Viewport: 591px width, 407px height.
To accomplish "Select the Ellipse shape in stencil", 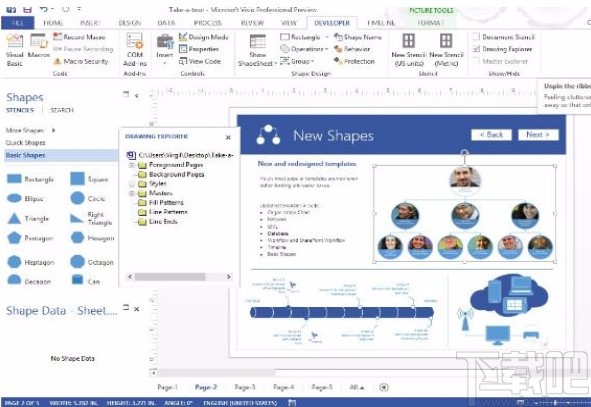I will (25, 198).
